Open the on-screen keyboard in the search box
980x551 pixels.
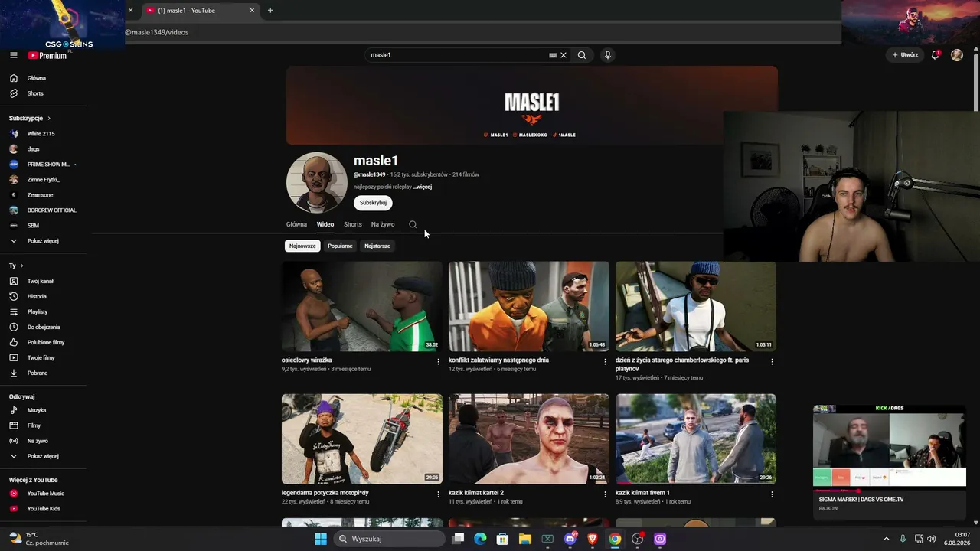(x=553, y=55)
